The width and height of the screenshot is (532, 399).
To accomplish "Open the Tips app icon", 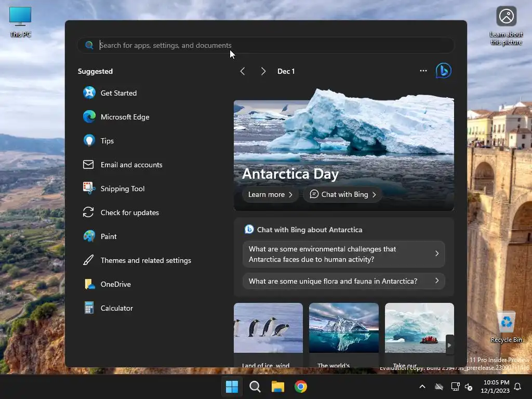I will point(89,140).
